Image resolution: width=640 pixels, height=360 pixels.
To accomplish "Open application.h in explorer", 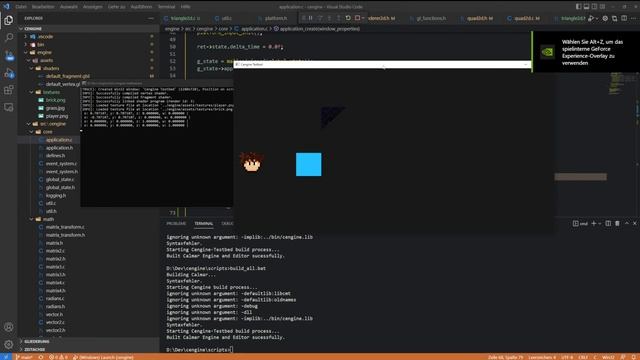I will pos(59,148).
